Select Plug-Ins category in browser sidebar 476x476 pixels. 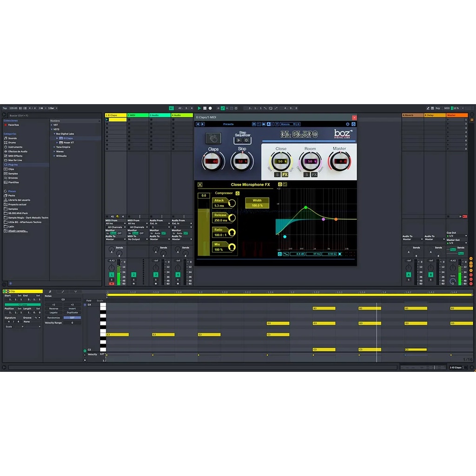[13, 165]
